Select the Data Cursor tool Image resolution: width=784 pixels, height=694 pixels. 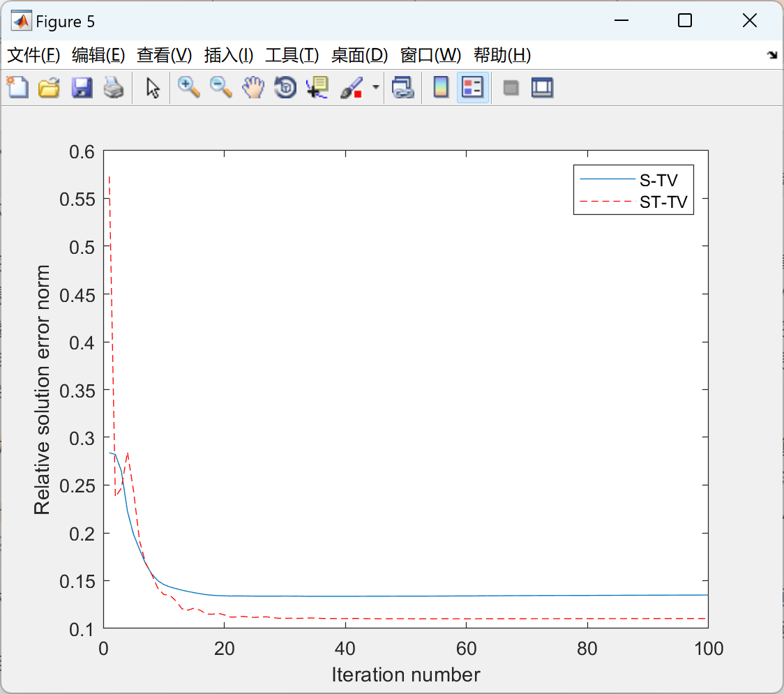click(x=317, y=87)
